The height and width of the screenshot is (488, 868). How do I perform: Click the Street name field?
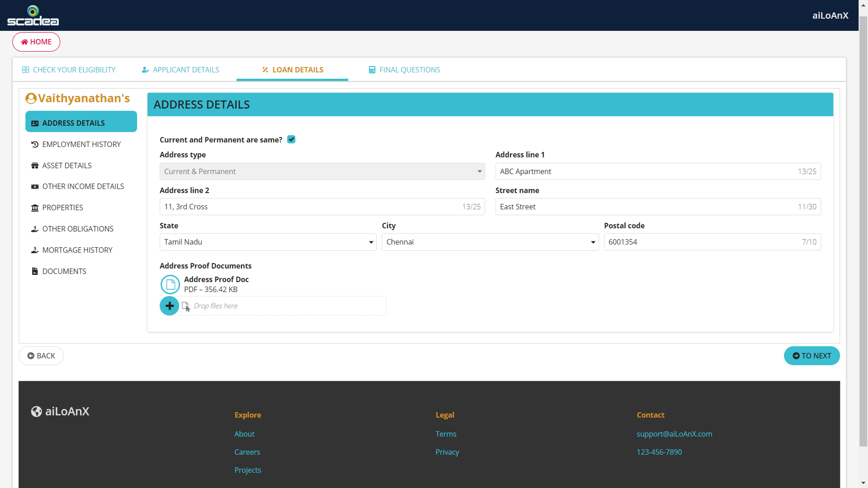click(658, 206)
